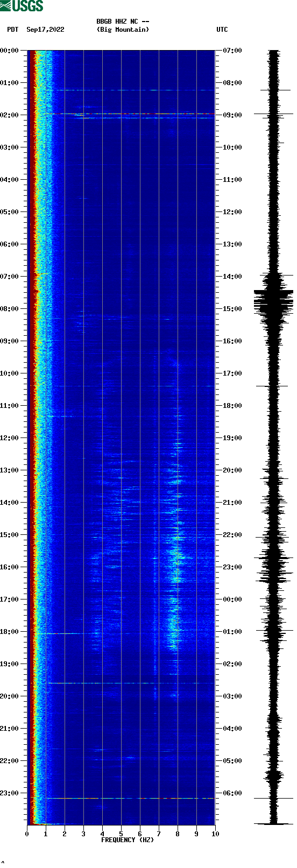
Task: Click the UTC time label '06:00'
Action: coord(232,793)
